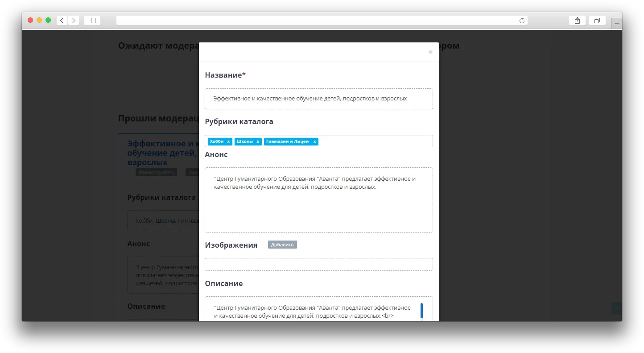Image resolution: width=644 pixels, height=353 pixels.
Task: Click background Хобби, Школы rubric text
Action: pyautogui.click(x=167, y=221)
